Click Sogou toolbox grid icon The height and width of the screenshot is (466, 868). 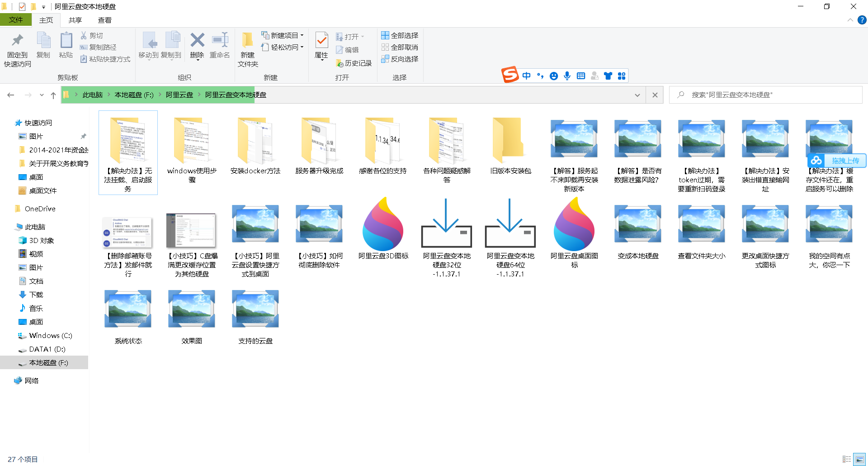click(x=622, y=76)
